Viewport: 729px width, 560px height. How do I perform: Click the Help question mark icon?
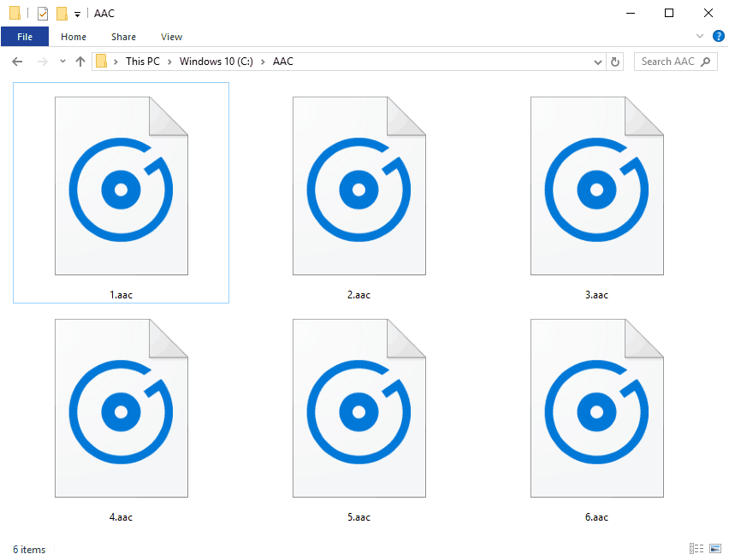(718, 37)
